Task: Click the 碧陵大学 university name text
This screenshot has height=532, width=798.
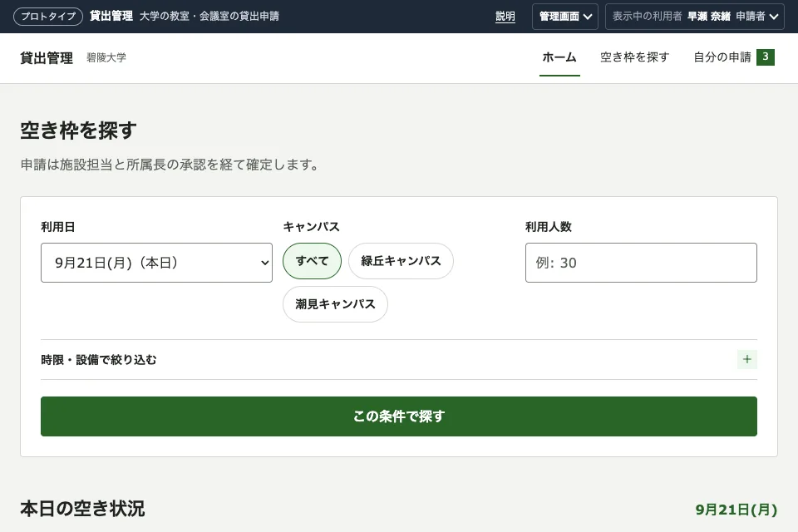Action: [x=106, y=57]
